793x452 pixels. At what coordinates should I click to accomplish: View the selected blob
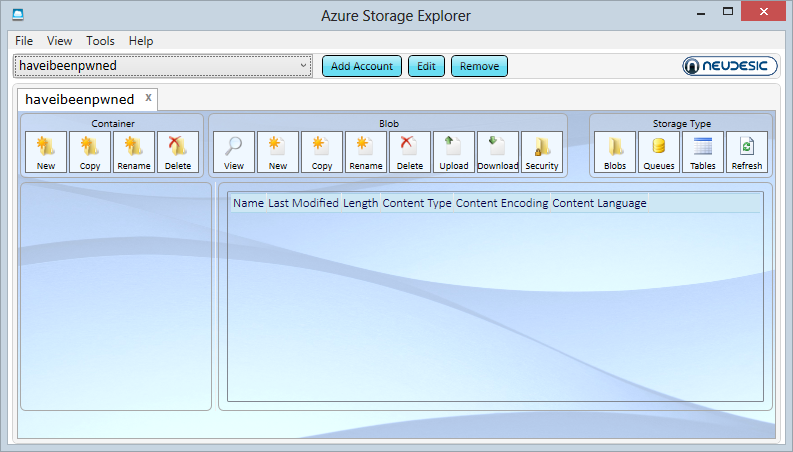(x=234, y=152)
